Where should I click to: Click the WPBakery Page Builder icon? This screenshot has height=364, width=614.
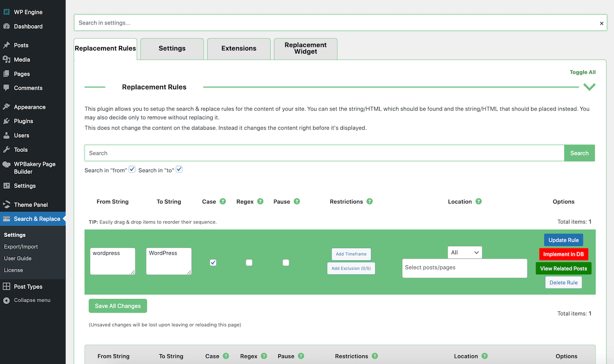point(6,165)
